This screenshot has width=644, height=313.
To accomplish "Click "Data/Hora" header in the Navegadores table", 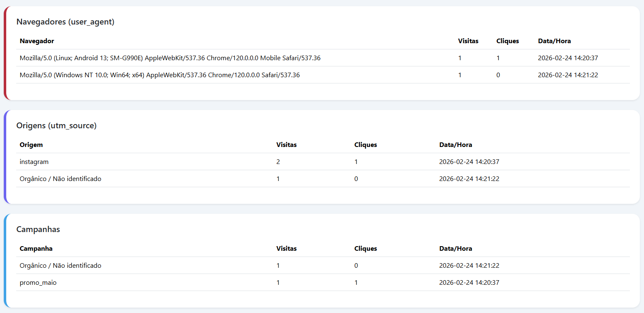I will (x=554, y=41).
